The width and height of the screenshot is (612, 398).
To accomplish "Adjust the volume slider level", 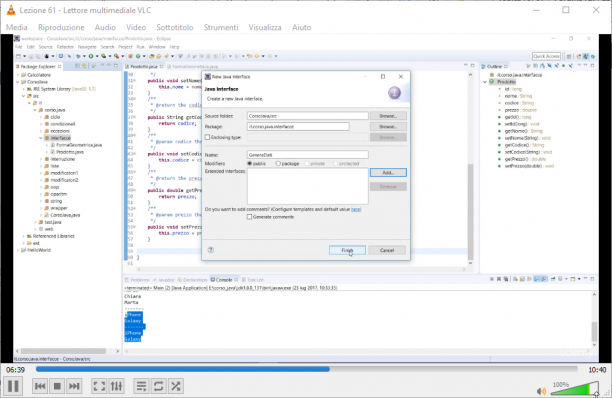I will [575, 389].
